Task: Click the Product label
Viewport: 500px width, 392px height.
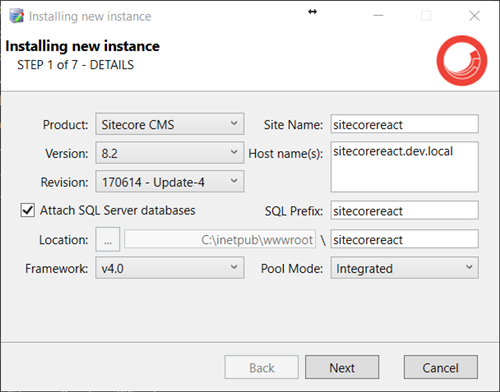Action: tap(65, 125)
